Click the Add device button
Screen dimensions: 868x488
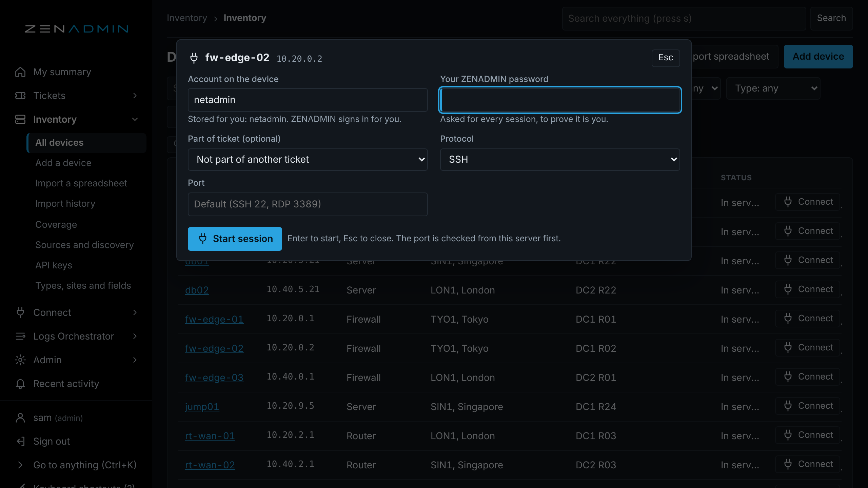(x=818, y=57)
